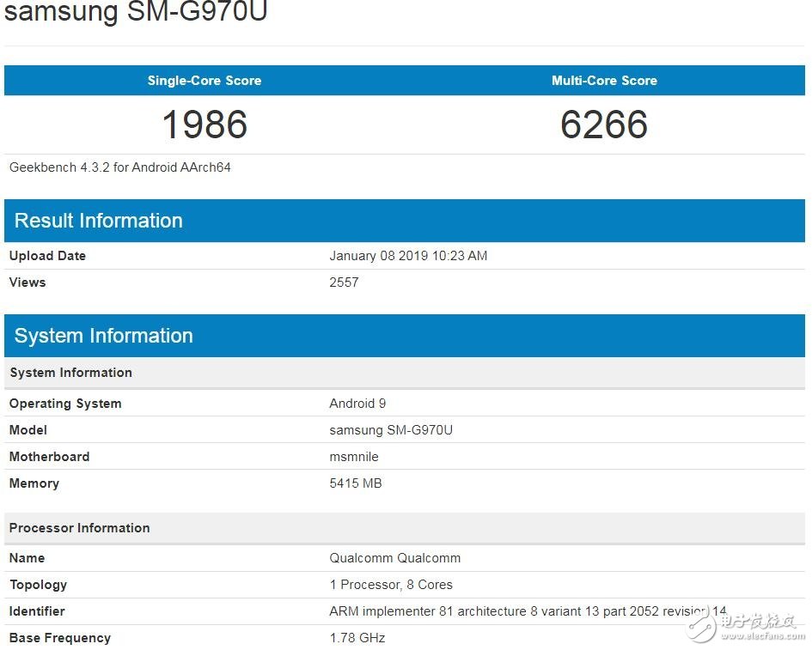Select the multi-core score 6266
812x650 pixels.
604,125
